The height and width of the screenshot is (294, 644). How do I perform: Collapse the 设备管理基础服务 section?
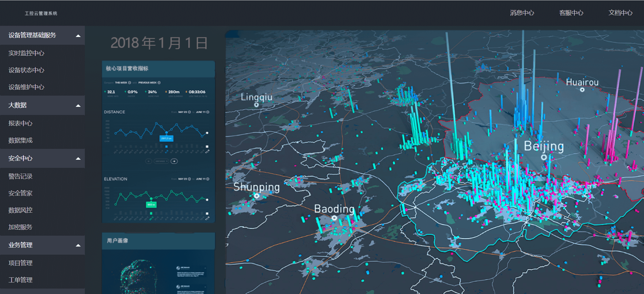(78, 36)
